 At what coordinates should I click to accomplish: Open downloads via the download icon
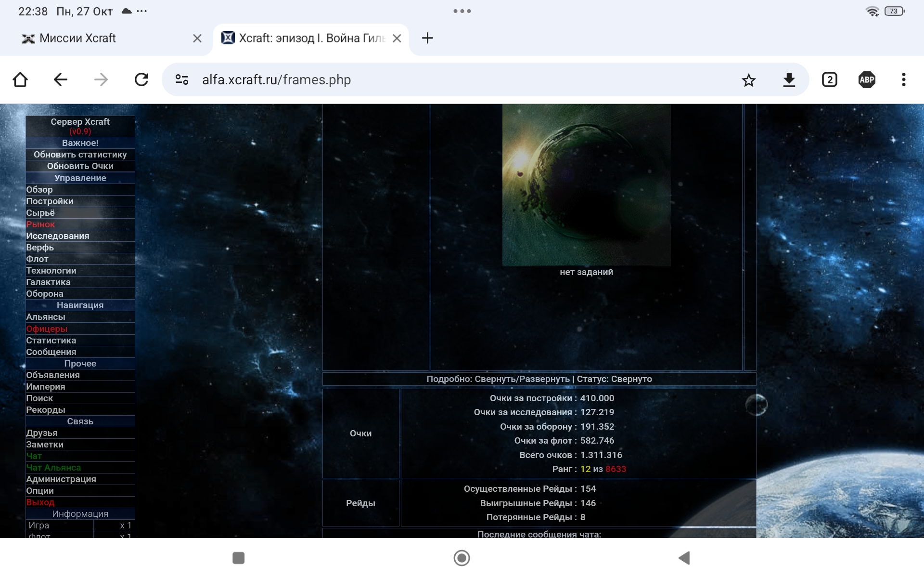[x=789, y=80]
